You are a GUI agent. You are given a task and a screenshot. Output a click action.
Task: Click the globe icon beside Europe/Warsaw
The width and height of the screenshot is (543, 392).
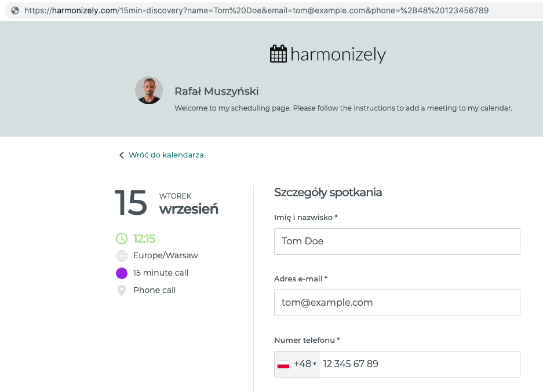(x=122, y=256)
